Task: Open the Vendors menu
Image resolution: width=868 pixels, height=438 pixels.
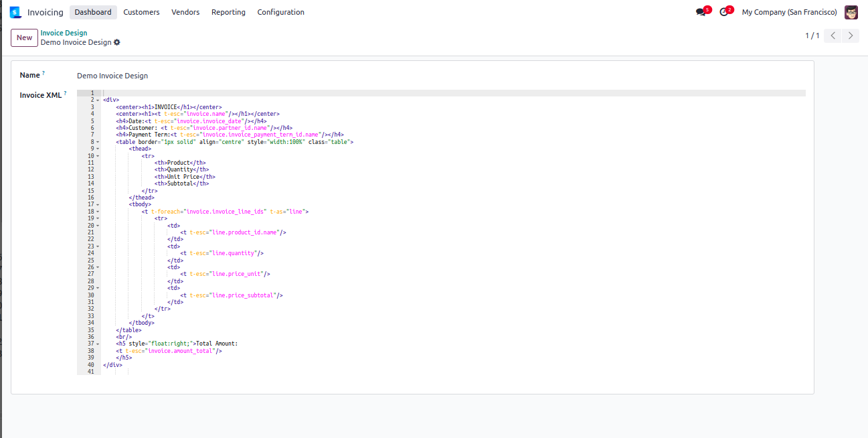Action: (185, 12)
